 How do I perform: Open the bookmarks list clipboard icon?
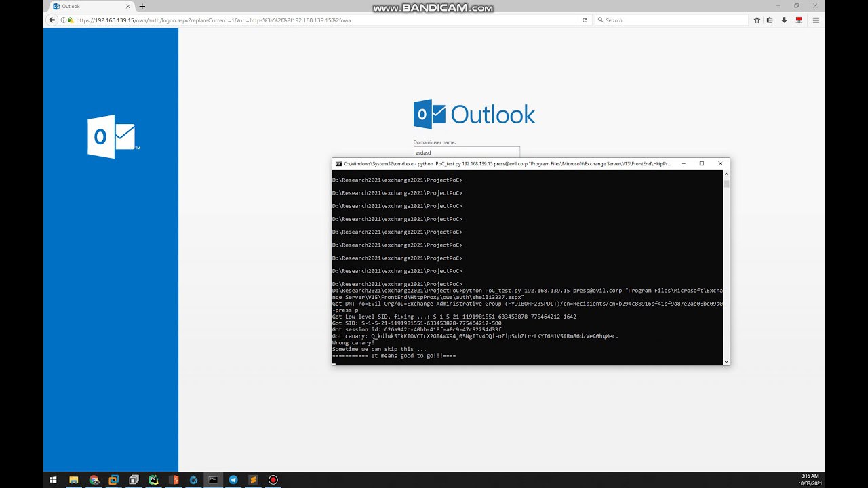(770, 20)
